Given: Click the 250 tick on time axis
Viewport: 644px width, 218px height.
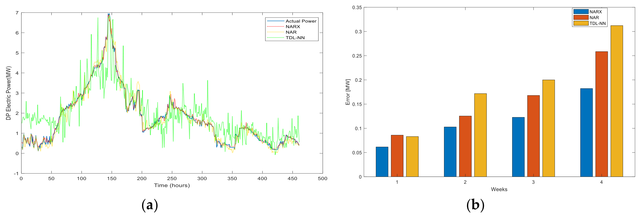Looking at the screenshot, I should pyautogui.click(x=172, y=178).
